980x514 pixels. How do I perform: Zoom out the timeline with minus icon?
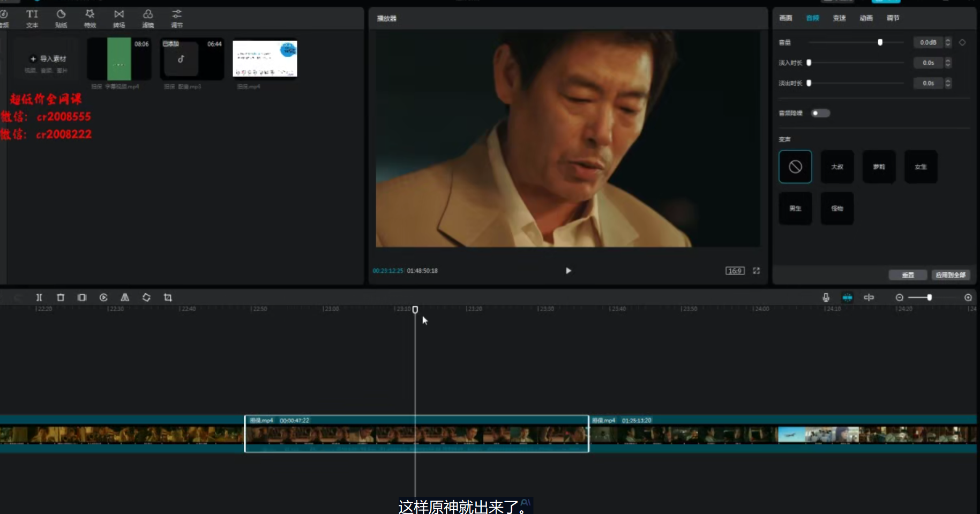[900, 297]
